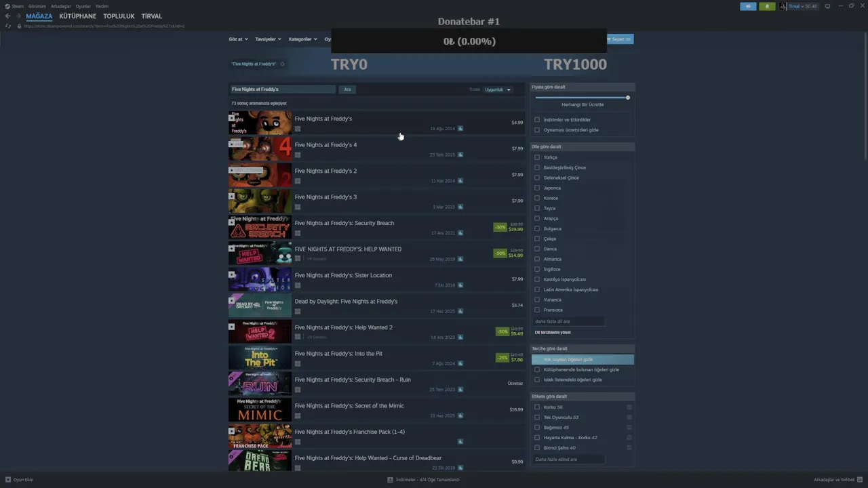Click the daha fazla dil ara field

[568, 321]
